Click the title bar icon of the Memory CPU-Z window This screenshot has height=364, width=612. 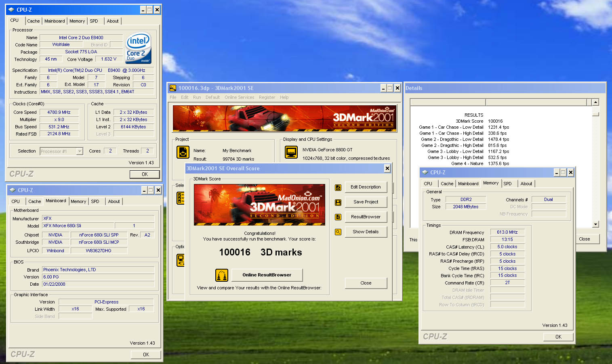(425, 172)
